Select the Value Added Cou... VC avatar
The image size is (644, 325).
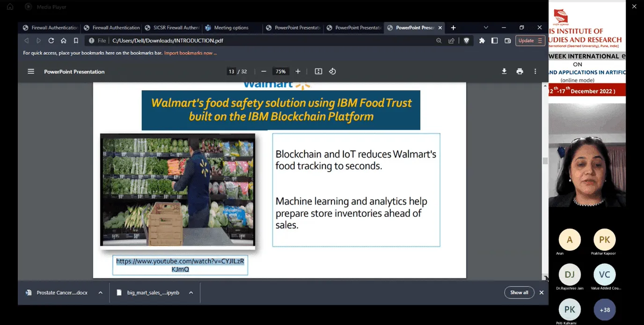(604, 275)
